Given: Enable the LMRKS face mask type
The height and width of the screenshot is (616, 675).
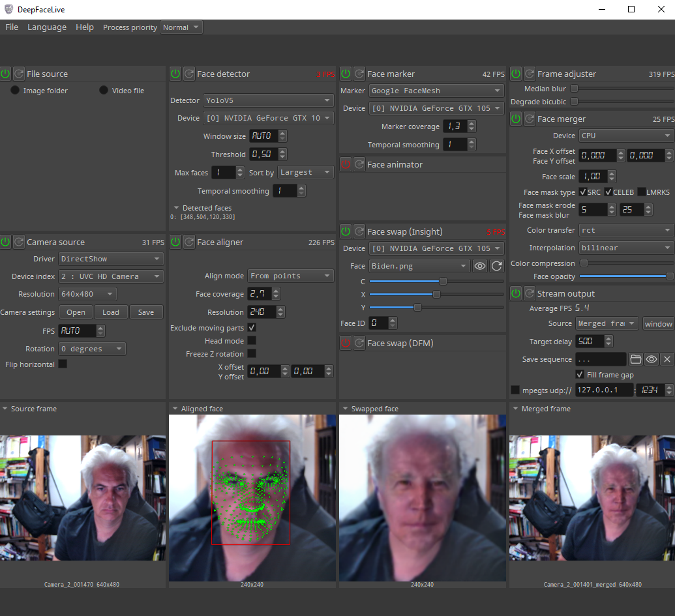Looking at the screenshot, I should (642, 192).
